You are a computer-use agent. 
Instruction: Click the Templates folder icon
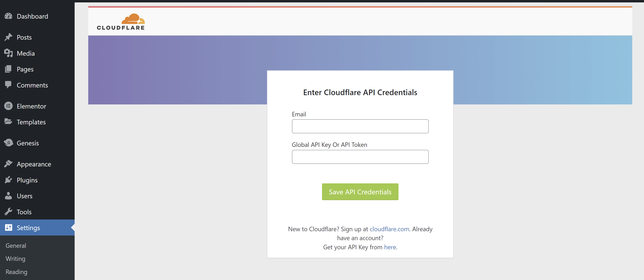8,122
